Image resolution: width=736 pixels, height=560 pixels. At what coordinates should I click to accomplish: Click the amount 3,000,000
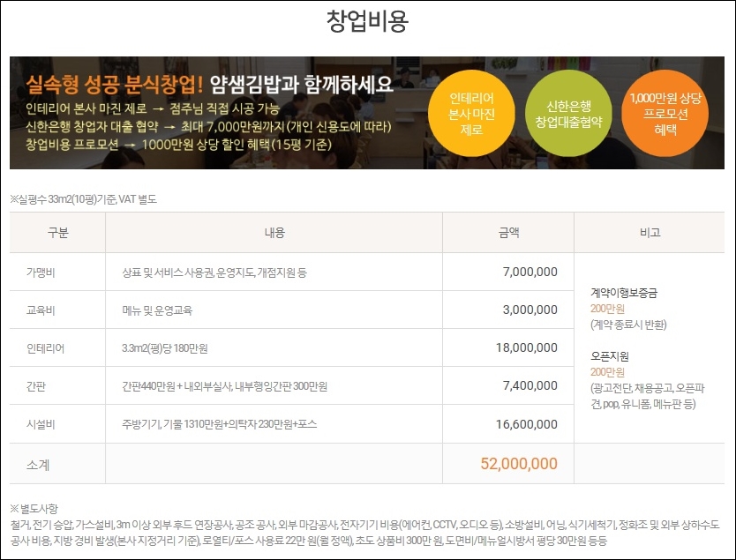pyautogui.click(x=530, y=310)
